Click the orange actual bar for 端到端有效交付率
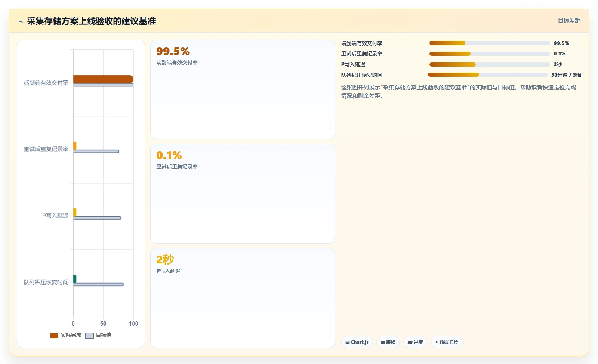This screenshot has width=598, height=364. 103,79
